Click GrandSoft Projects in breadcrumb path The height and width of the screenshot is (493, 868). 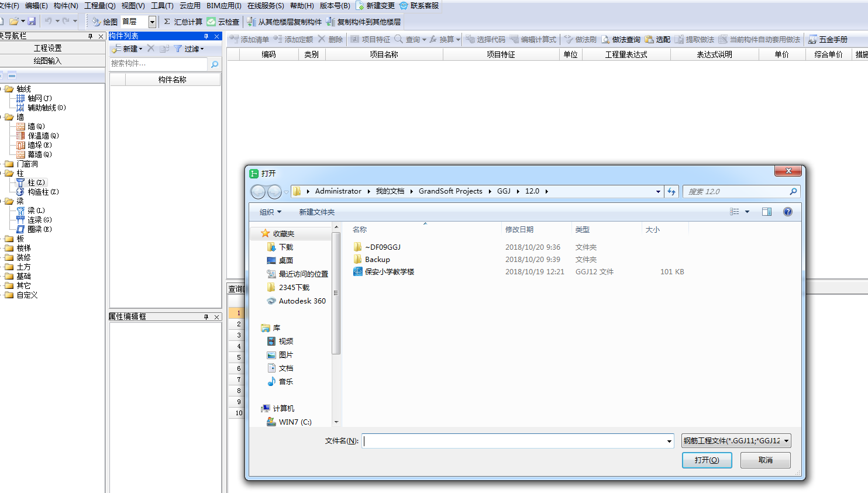pos(450,191)
